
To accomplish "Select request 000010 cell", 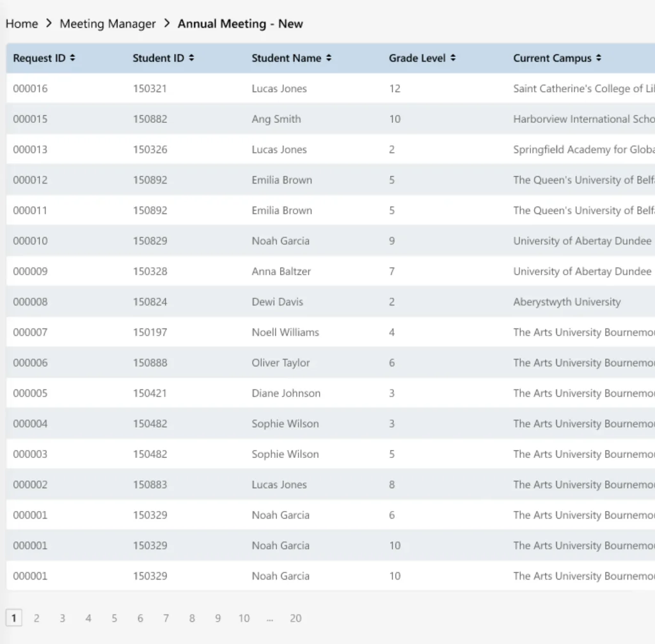I will (30, 241).
